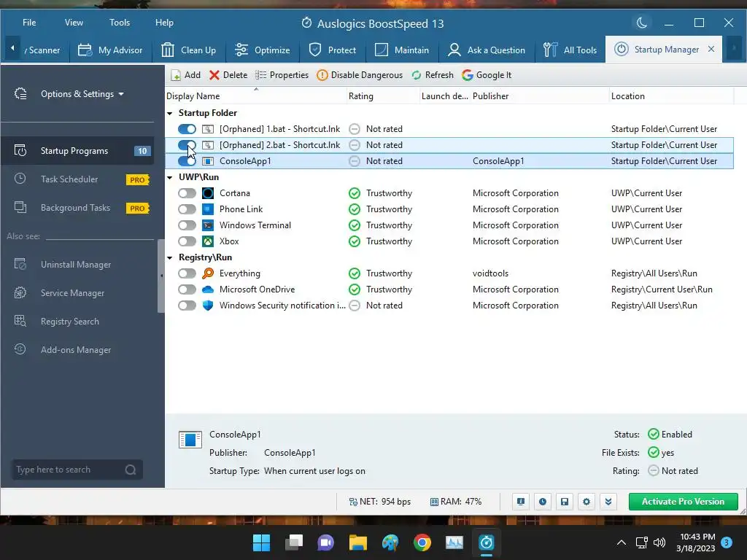Click the info icon in status bar
The width and height of the screenshot is (747, 560).
(x=521, y=502)
